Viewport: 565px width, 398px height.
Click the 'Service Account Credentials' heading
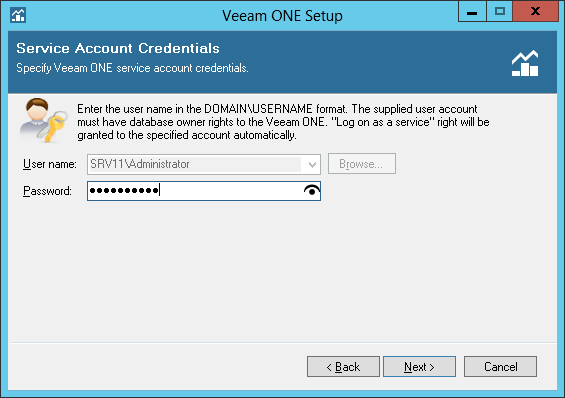[x=118, y=48]
